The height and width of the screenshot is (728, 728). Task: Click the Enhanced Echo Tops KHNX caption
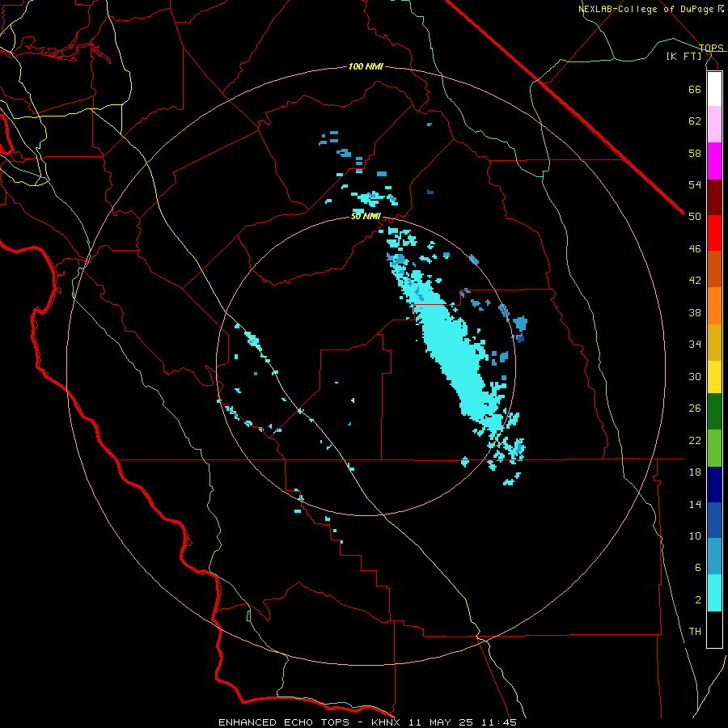(x=367, y=722)
